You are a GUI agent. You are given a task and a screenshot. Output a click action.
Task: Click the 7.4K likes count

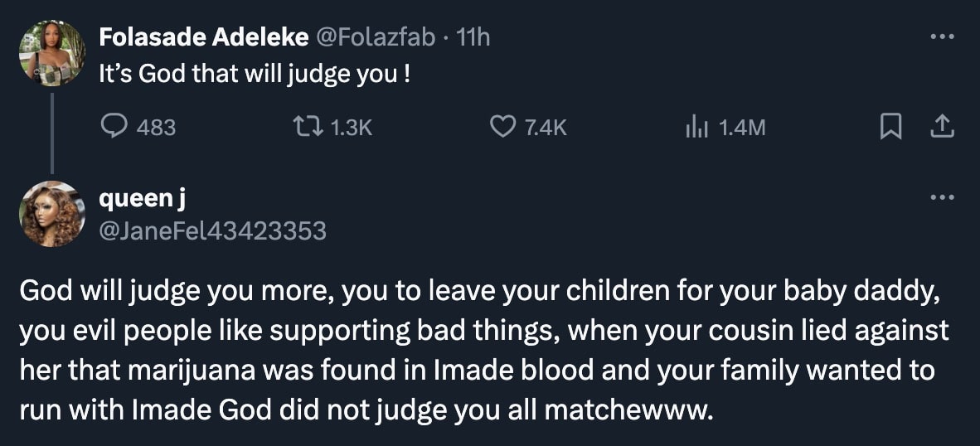546,128
